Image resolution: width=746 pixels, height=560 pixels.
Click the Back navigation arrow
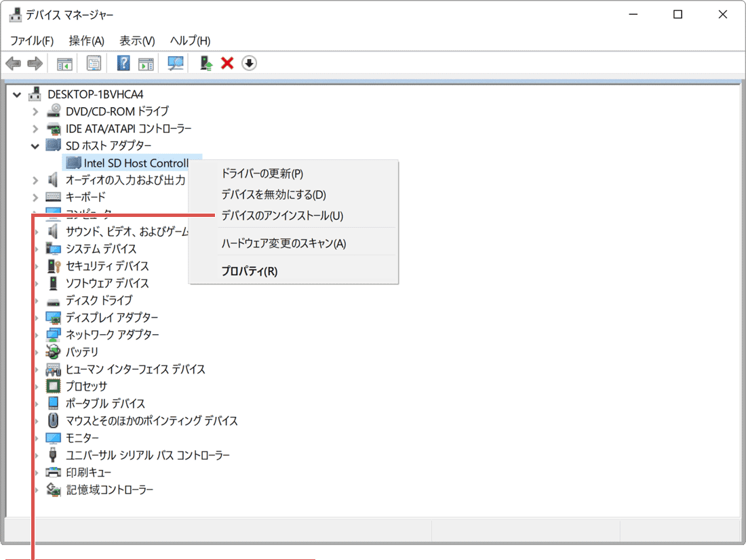14,62
